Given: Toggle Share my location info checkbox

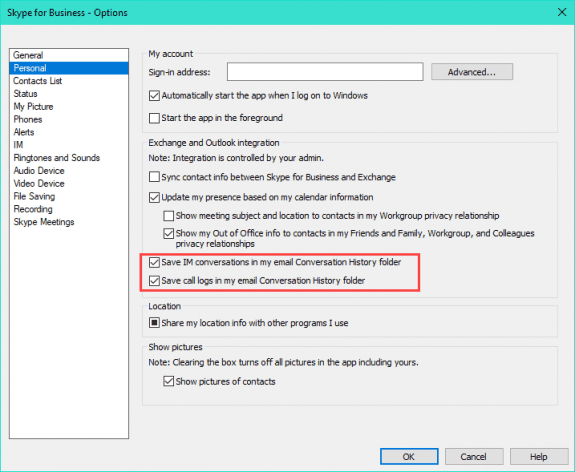Looking at the screenshot, I should coord(154,323).
